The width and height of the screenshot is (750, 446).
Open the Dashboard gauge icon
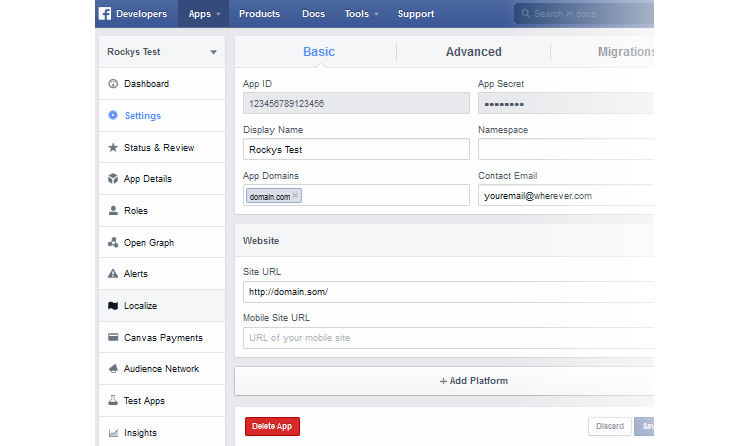pos(113,84)
